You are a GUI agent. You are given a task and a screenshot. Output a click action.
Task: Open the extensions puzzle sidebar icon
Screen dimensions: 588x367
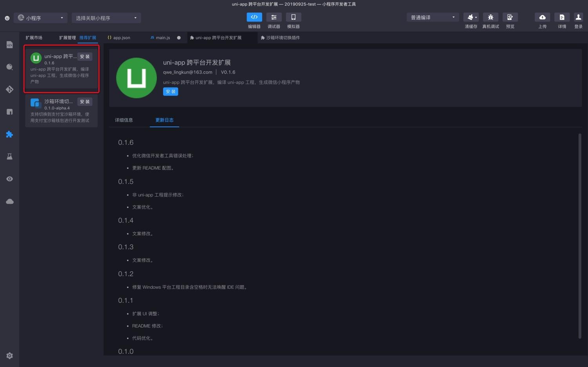coord(10,134)
